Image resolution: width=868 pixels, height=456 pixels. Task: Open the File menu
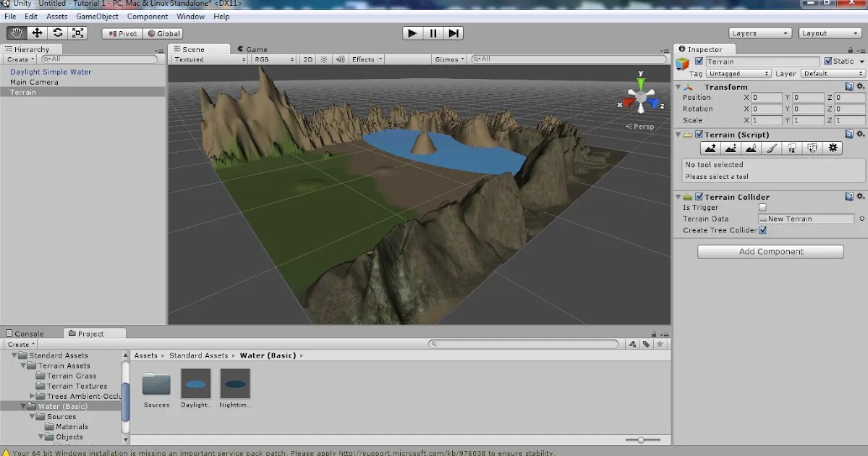pyautogui.click(x=10, y=16)
